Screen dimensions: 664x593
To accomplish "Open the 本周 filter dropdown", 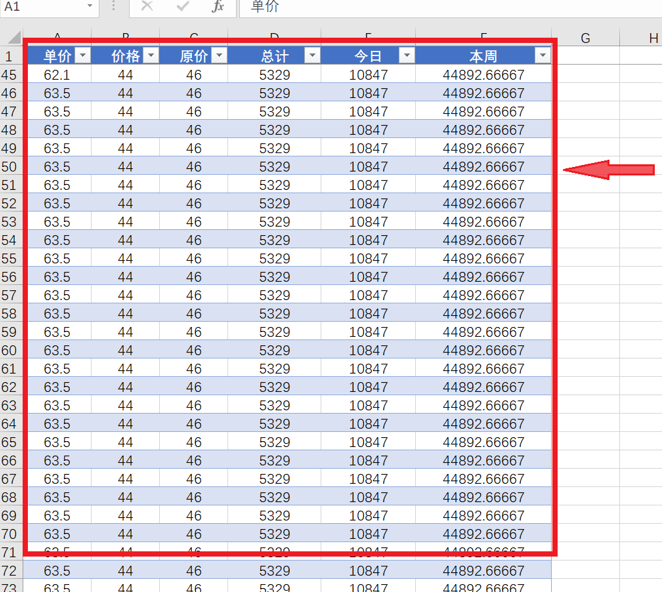I will [542, 55].
